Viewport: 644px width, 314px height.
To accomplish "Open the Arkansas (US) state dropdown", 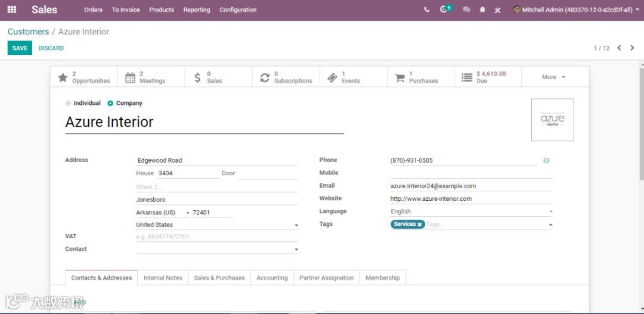I will coord(163,213).
